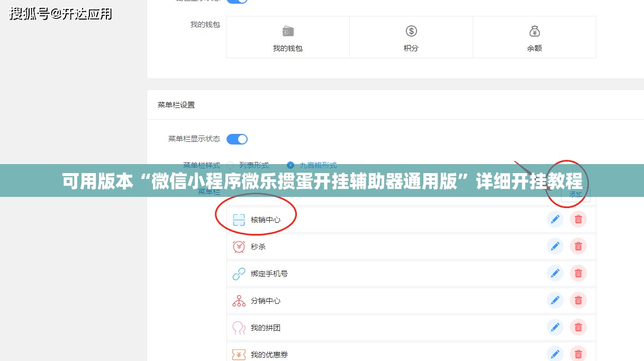Click the 分销中心 hierarchy icon
644x361 pixels.
(239, 301)
